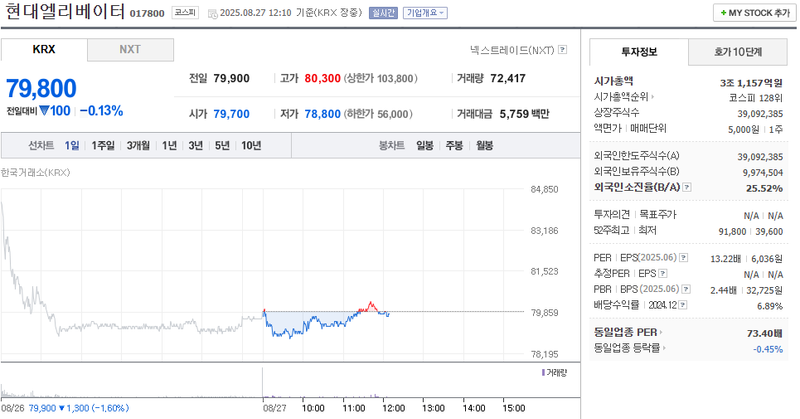800x419 pixels.
Task: Select the 3년 line chart period
Action: click(x=196, y=145)
